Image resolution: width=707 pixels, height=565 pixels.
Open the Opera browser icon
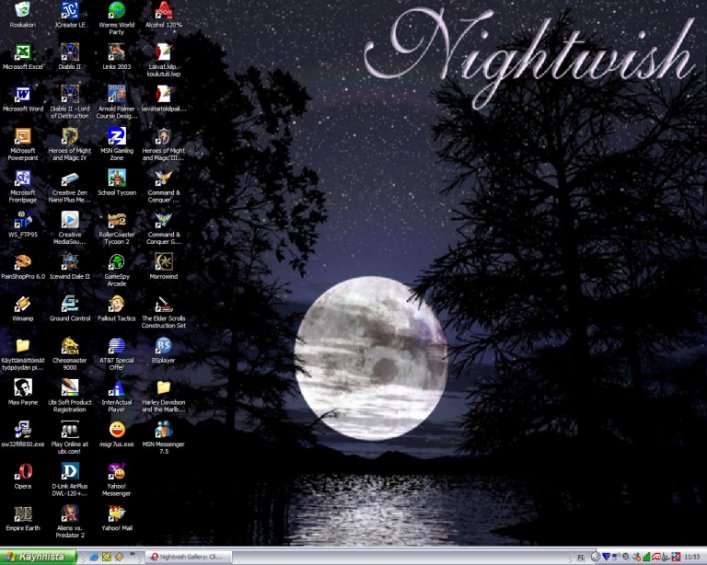coord(23,471)
